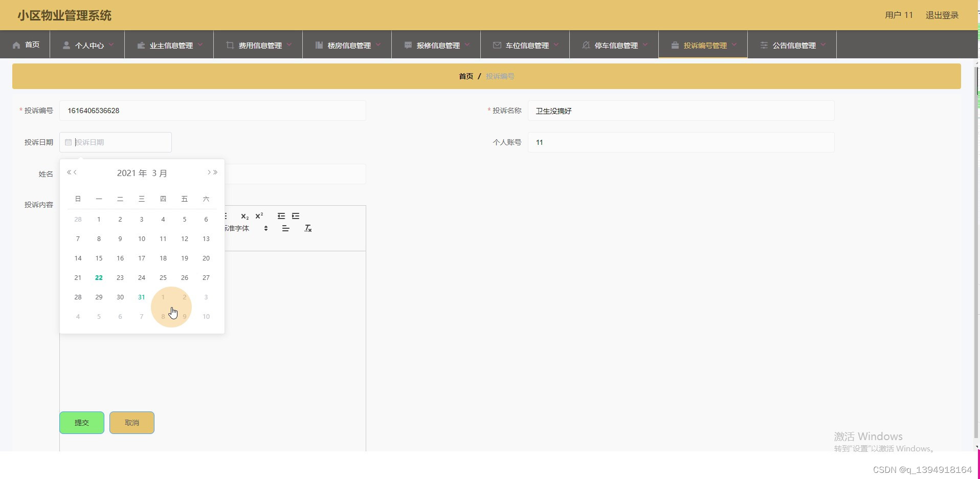Expand the 费用信息管理 menu arrow
The image size is (980, 479).
(289, 45)
